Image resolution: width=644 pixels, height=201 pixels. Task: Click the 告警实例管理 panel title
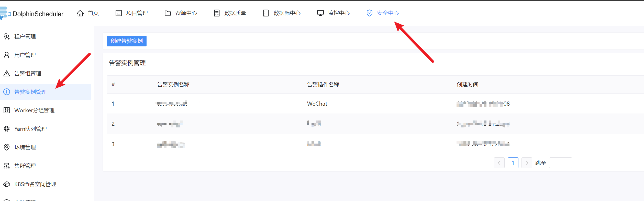coord(127,63)
